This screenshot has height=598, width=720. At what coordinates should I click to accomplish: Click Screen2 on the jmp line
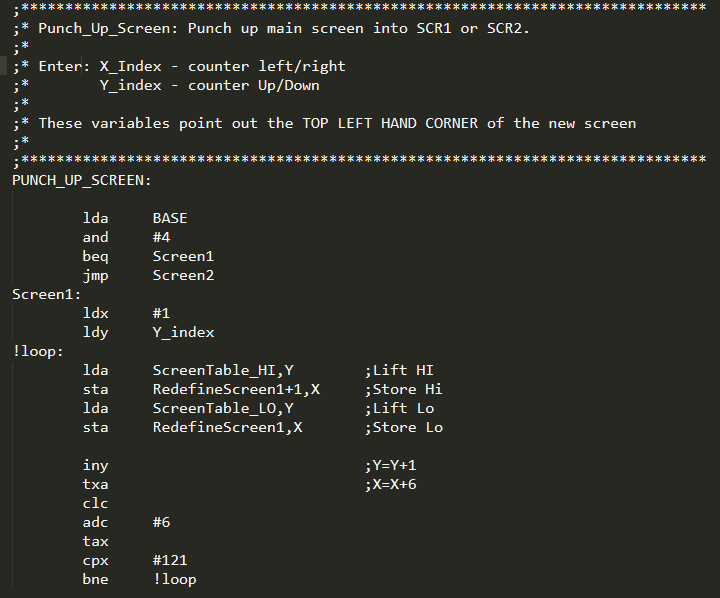[x=183, y=275]
